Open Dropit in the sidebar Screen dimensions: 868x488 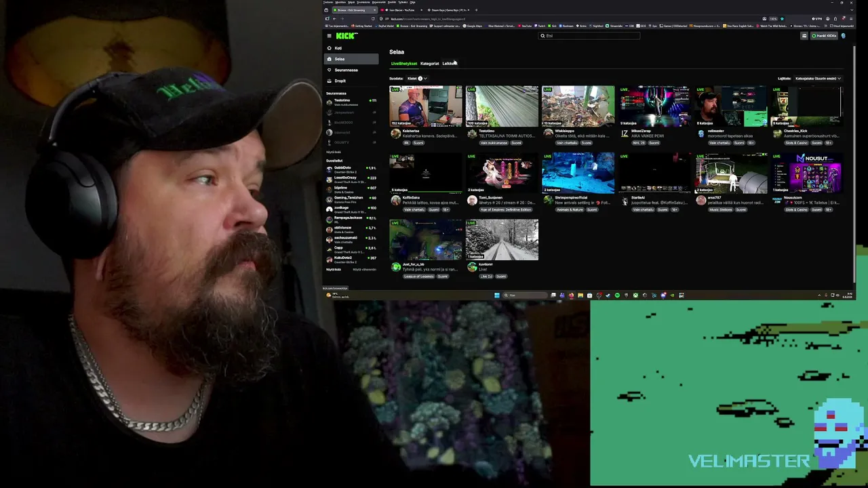pyautogui.click(x=351, y=81)
